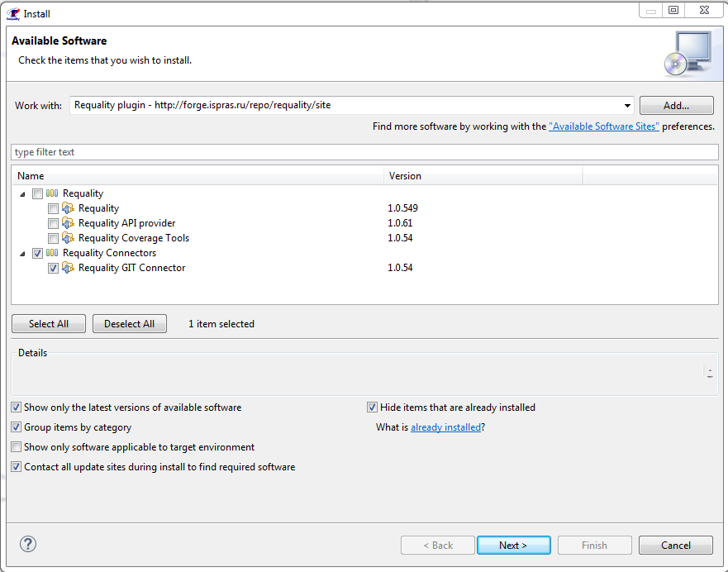Uncheck the Requality GIT Connector checkbox
This screenshot has width=728, height=572.
coord(54,268)
